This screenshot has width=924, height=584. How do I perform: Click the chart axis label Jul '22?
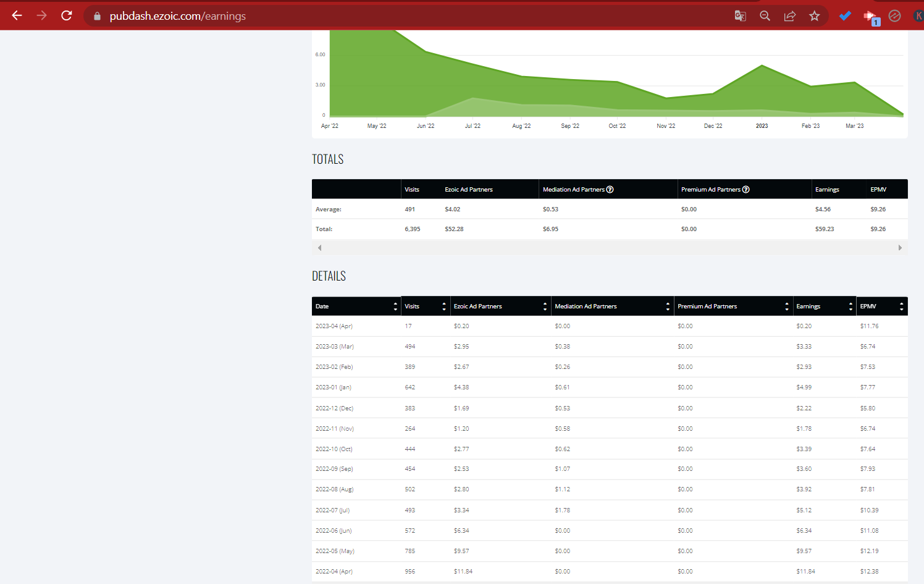pos(472,125)
